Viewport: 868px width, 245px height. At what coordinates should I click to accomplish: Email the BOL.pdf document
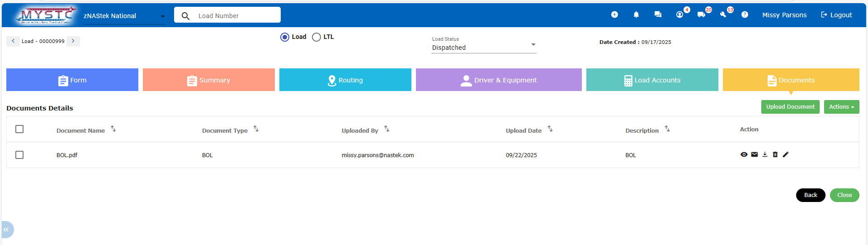[754, 154]
